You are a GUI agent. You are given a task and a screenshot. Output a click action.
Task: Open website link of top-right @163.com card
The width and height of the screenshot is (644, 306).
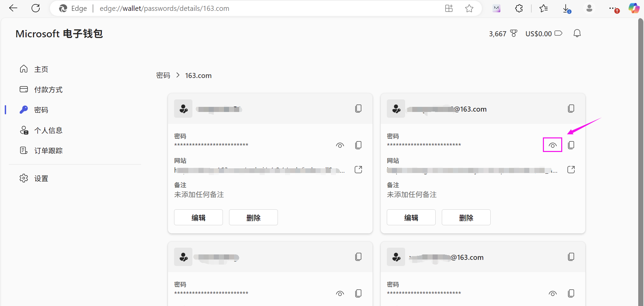[x=571, y=170]
